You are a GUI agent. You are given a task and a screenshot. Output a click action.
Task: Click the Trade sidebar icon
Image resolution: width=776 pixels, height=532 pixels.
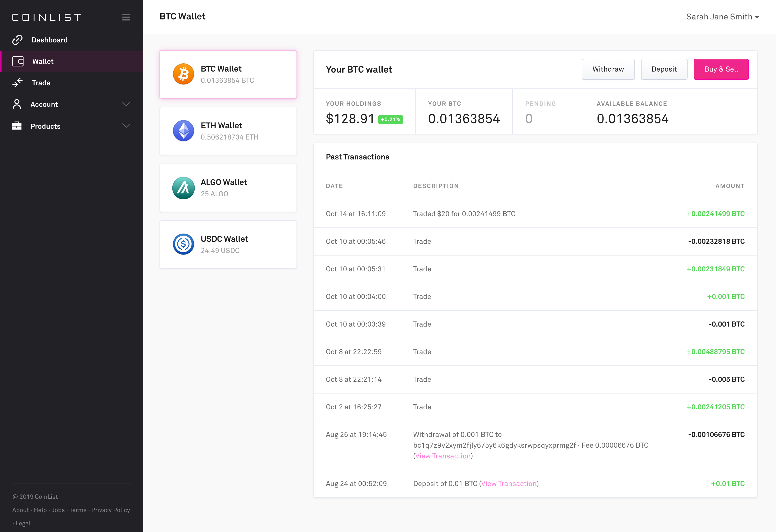(18, 83)
